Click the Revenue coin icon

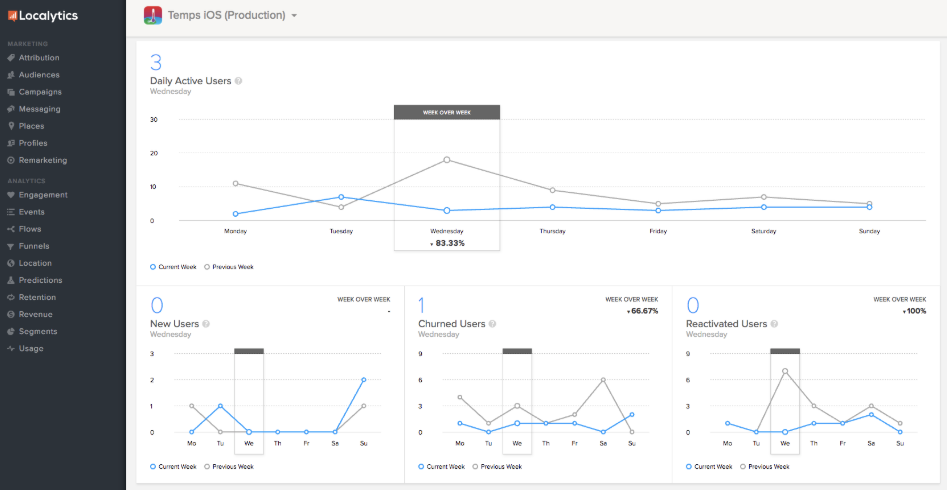pyautogui.click(x=10, y=314)
